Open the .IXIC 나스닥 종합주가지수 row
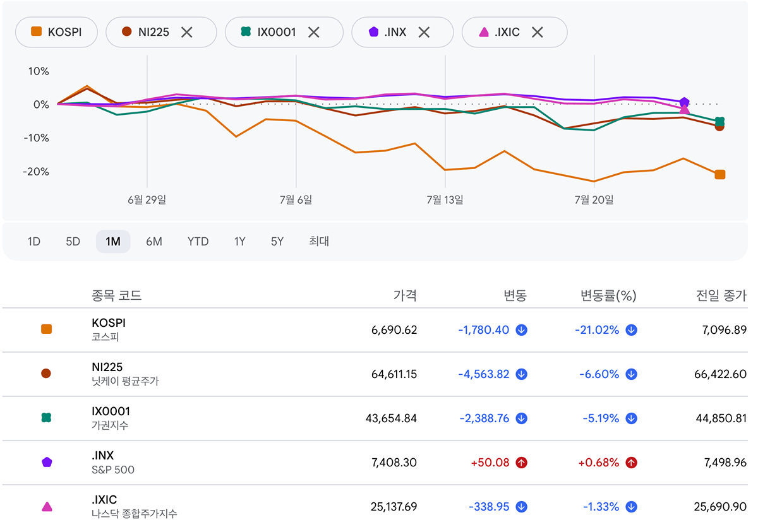 tap(375, 507)
